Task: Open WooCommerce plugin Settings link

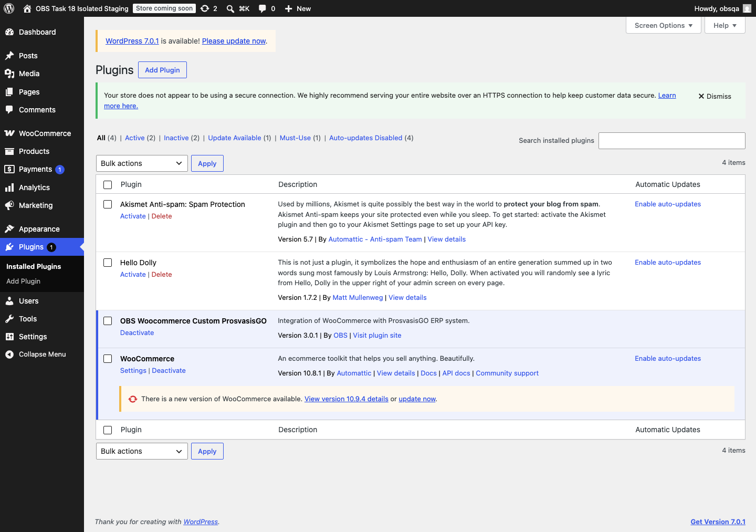Action: pos(133,370)
